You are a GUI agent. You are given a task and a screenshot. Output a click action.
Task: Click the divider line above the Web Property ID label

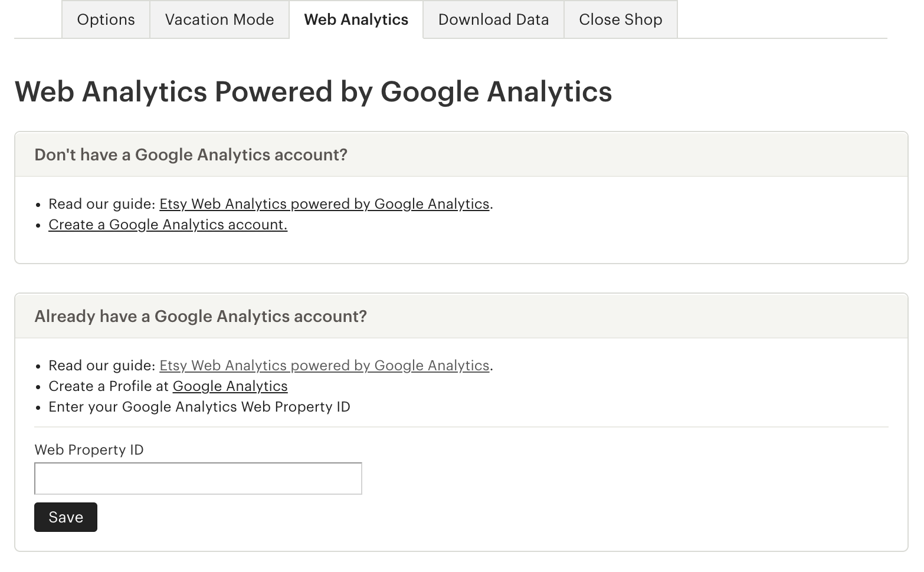460,427
